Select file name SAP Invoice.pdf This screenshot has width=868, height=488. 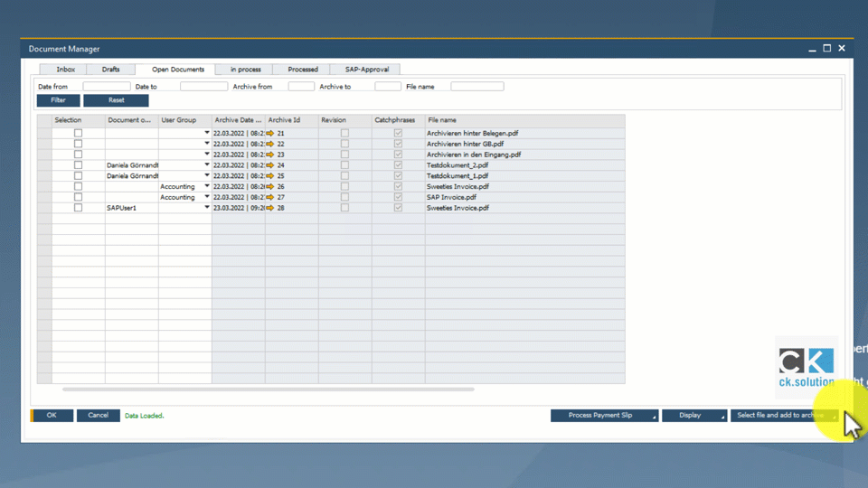(452, 198)
